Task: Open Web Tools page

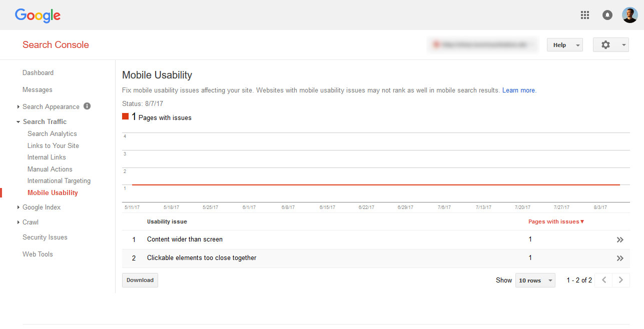Action: point(38,254)
